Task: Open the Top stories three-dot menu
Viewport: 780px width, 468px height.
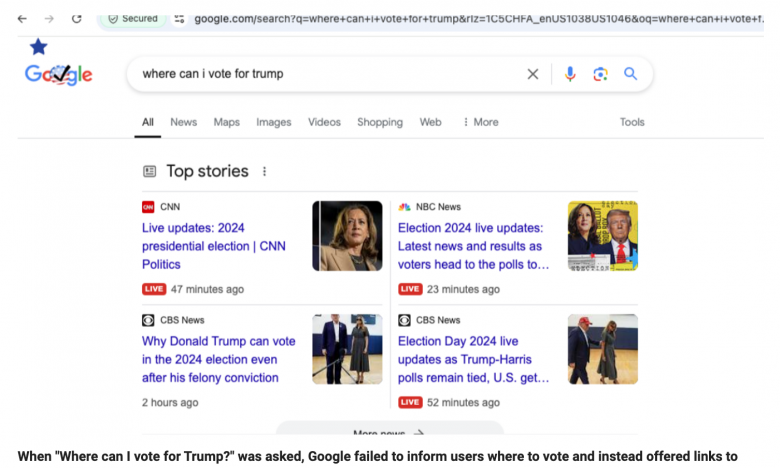Action: coord(264,172)
